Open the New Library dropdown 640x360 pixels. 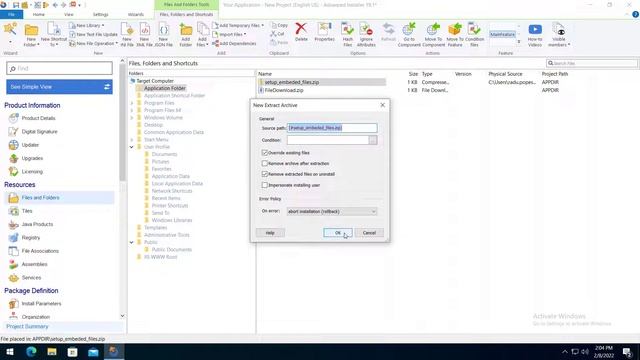tap(87, 25)
